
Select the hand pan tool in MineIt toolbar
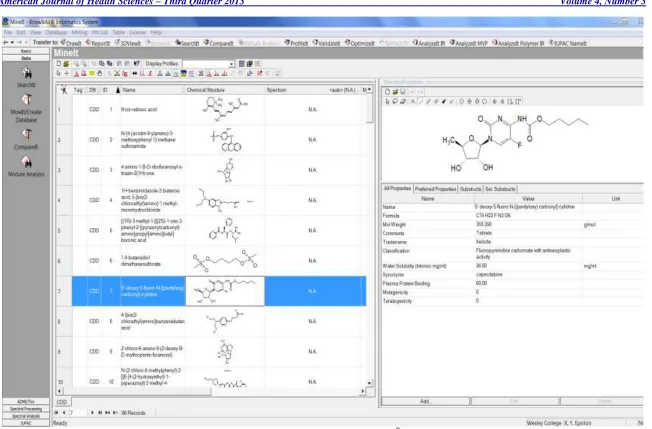click(100, 73)
